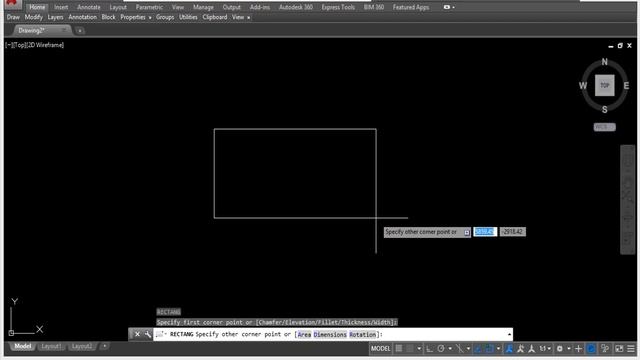The height and width of the screenshot is (360, 640).
Task: Open the Express Tools ribbon tab
Action: tap(338, 7)
